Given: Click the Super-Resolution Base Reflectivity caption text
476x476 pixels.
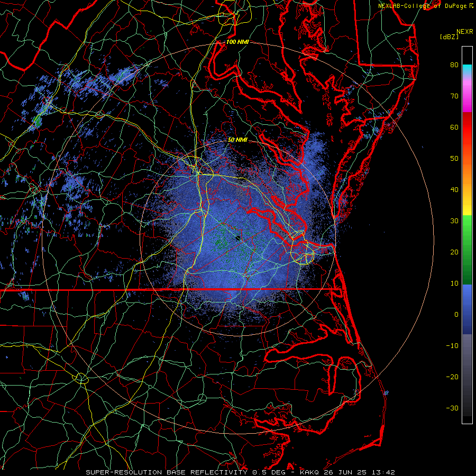Looking at the screenshot, I should coord(241,472).
